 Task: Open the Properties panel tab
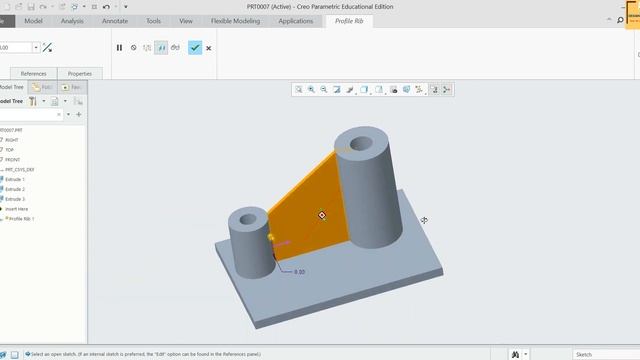pyautogui.click(x=80, y=73)
